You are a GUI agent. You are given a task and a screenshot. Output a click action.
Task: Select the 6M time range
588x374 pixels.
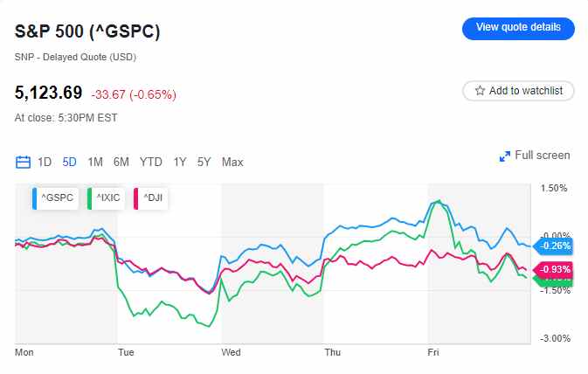tap(121, 162)
